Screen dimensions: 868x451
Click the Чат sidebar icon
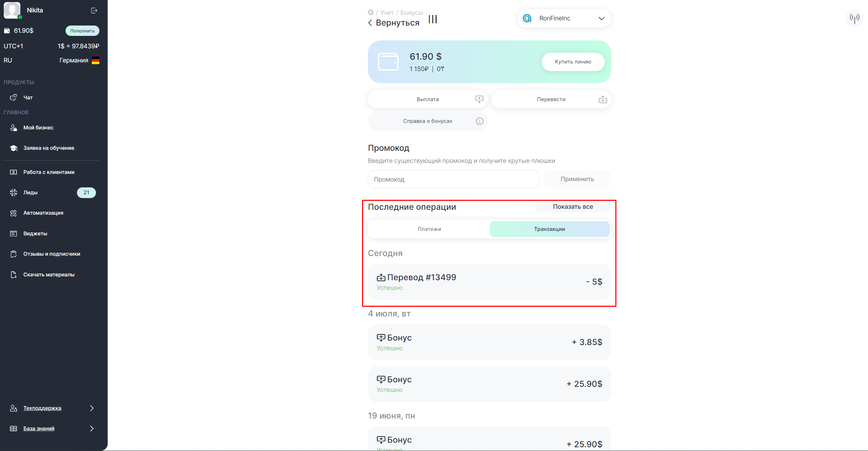pos(13,98)
